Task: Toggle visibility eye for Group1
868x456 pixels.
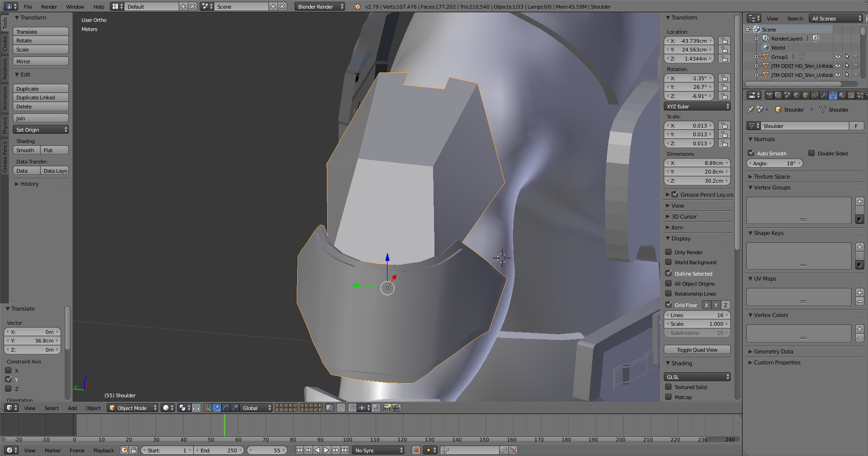Action: pos(837,56)
